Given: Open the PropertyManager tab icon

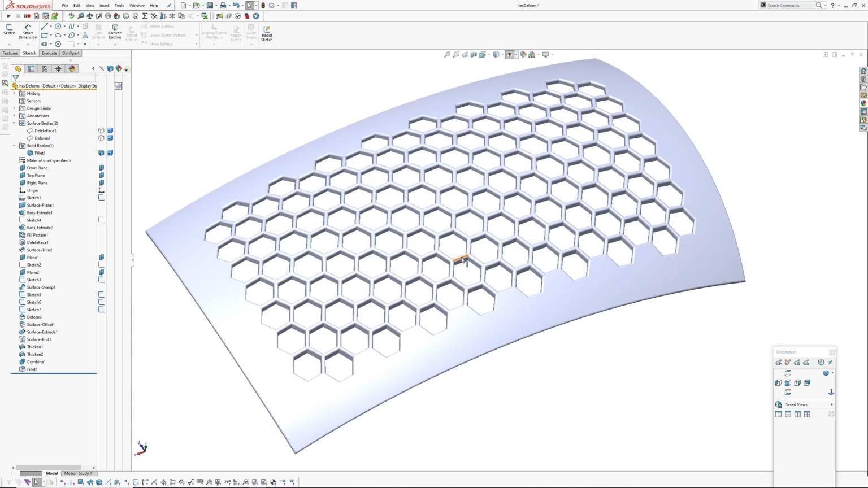Looking at the screenshot, I should pos(31,69).
